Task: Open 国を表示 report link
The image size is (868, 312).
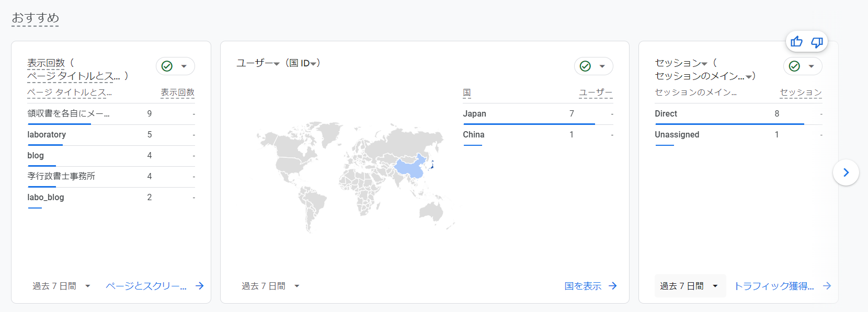Action: pyautogui.click(x=583, y=286)
